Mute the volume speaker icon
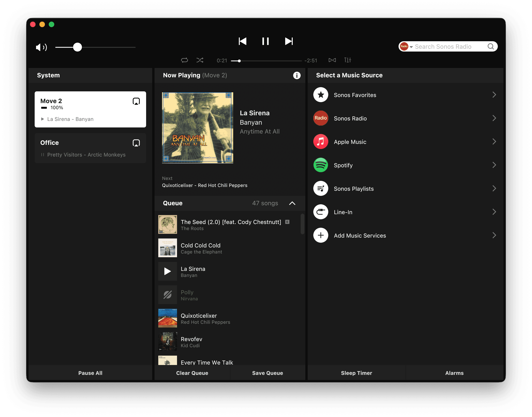This screenshot has height=417, width=532. [41, 47]
